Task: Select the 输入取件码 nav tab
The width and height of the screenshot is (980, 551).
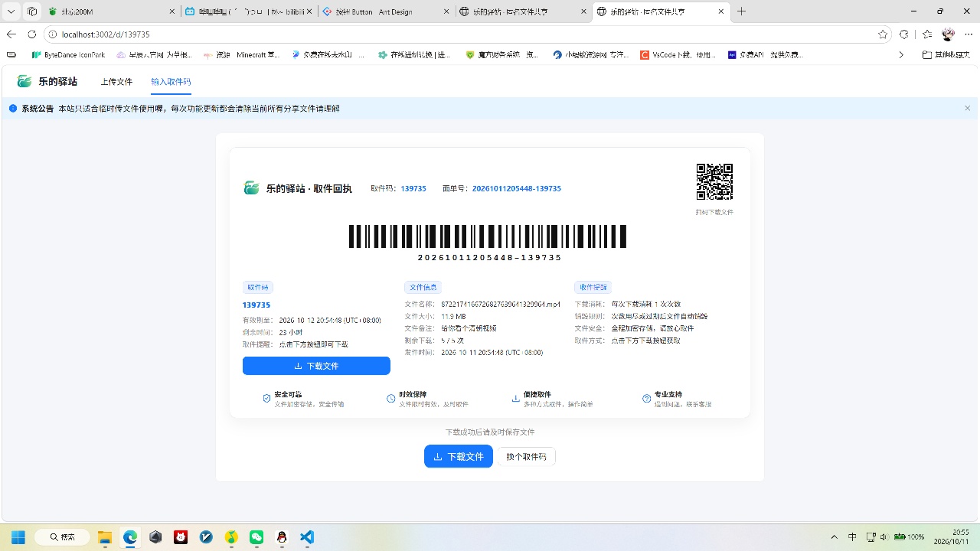Action: click(171, 82)
